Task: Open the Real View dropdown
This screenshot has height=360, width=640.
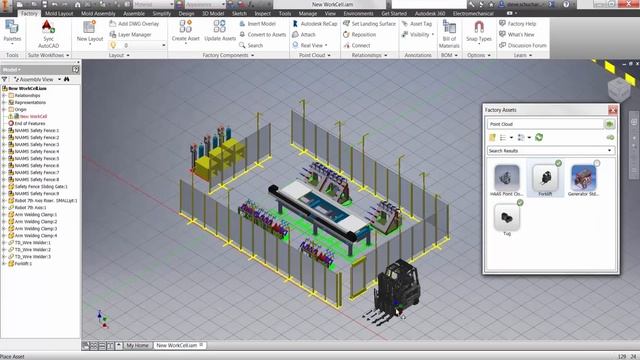Action: click(326, 45)
